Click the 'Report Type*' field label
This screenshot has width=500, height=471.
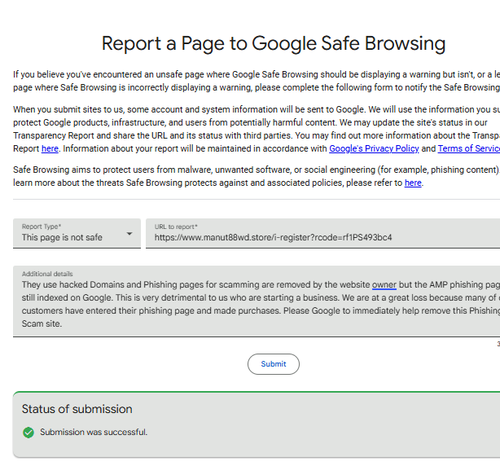pyautogui.click(x=41, y=227)
